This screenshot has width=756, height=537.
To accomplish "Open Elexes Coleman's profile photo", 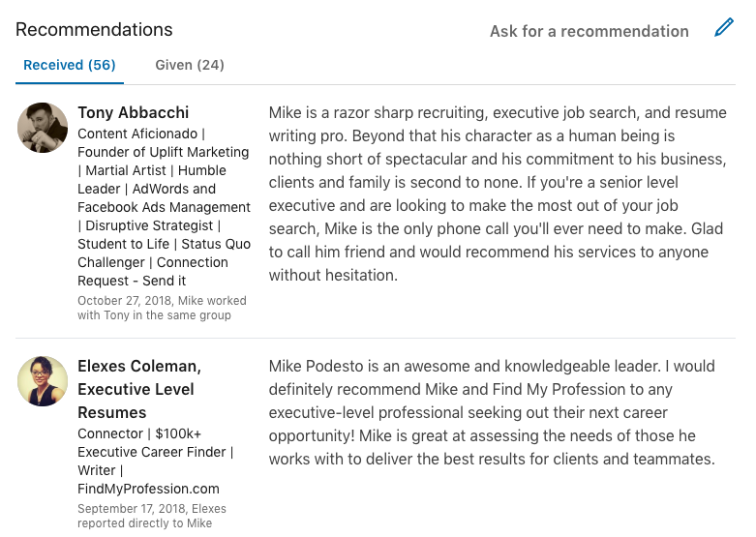I will 43,381.
